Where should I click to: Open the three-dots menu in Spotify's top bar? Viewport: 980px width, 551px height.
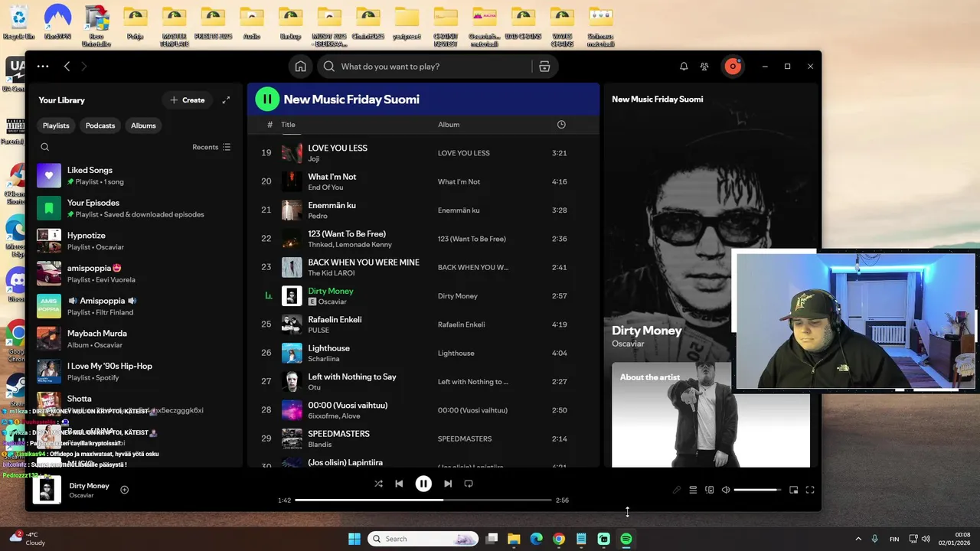(43, 67)
